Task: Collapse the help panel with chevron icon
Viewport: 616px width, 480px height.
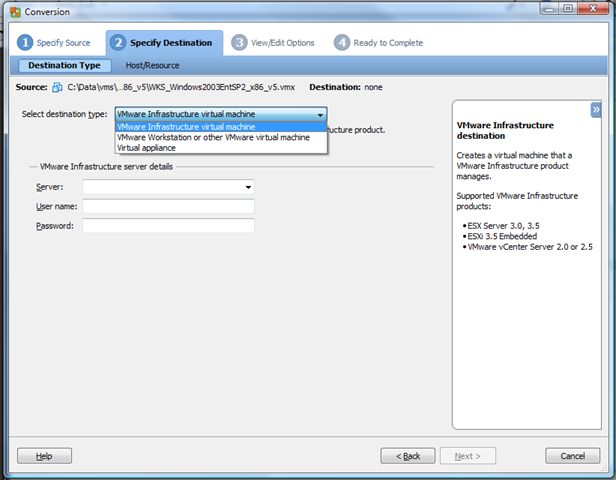Action: [595, 109]
